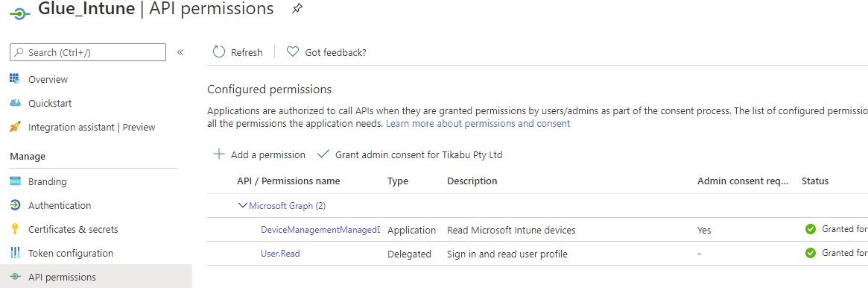Click the Admin consent req... column header
This screenshot has width=868, height=288.
[743, 181]
